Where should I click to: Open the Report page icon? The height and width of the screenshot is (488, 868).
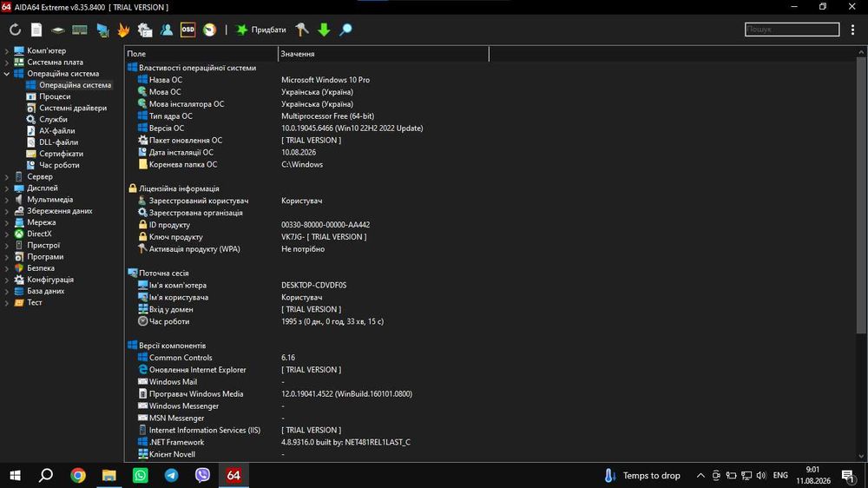coord(36,30)
